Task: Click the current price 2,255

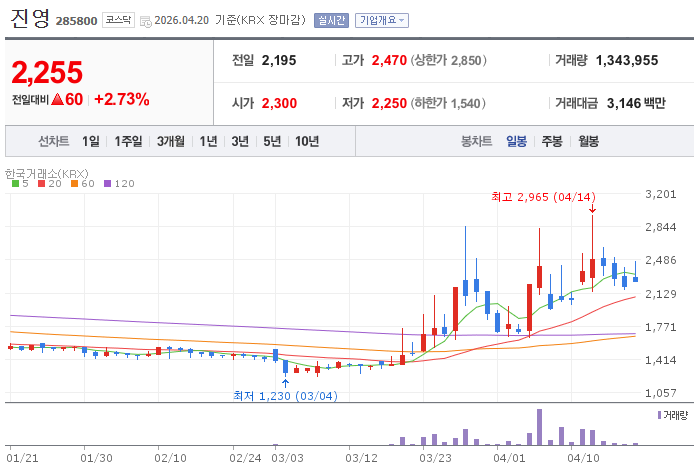Action: click(x=47, y=73)
